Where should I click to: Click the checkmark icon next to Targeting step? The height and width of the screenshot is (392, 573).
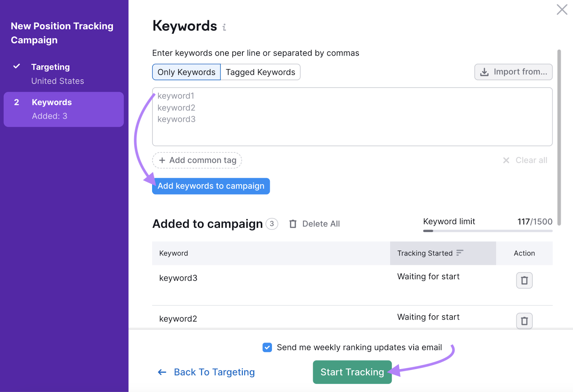[x=16, y=66]
